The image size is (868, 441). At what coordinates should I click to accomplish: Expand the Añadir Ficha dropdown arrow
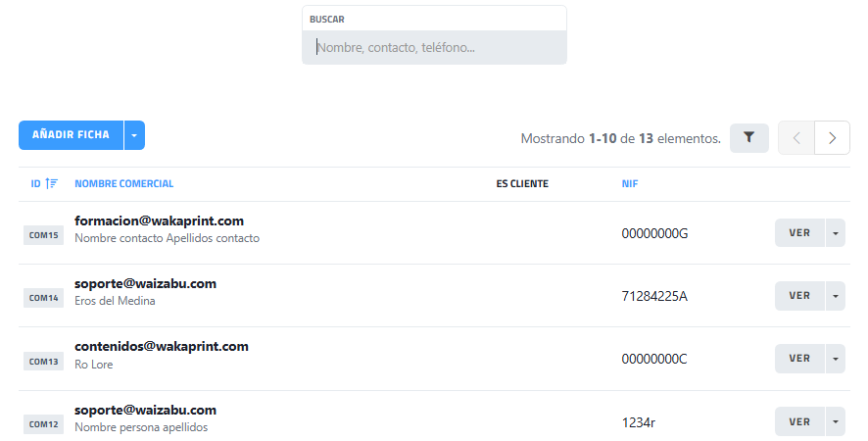pos(134,135)
